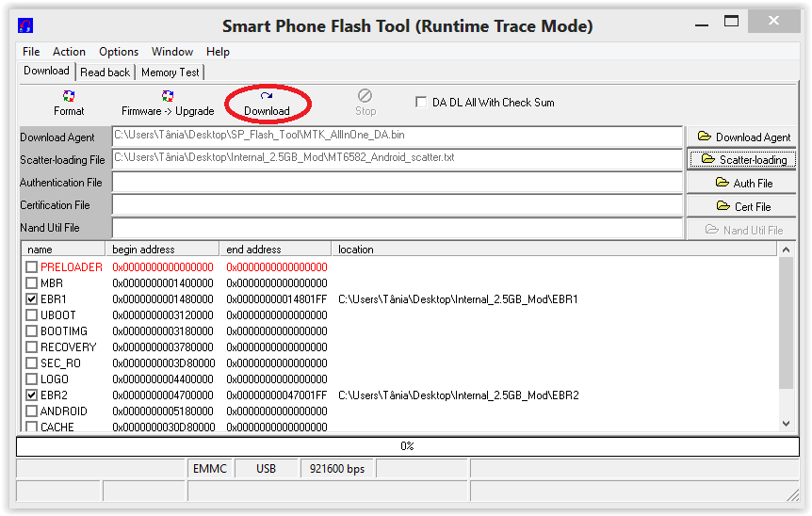The image size is (812, 516).
Task: Check the RECOVERY partition box
Action: [x=32, y=347]
